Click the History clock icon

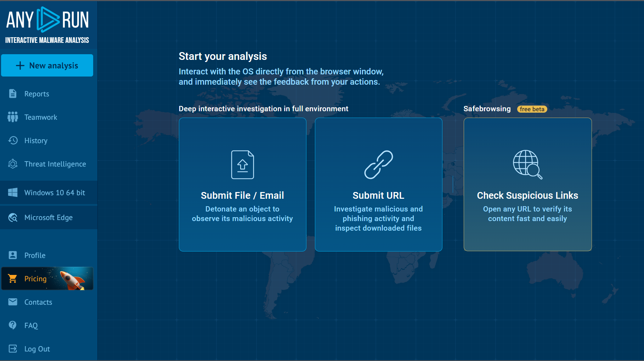[13, 140]
